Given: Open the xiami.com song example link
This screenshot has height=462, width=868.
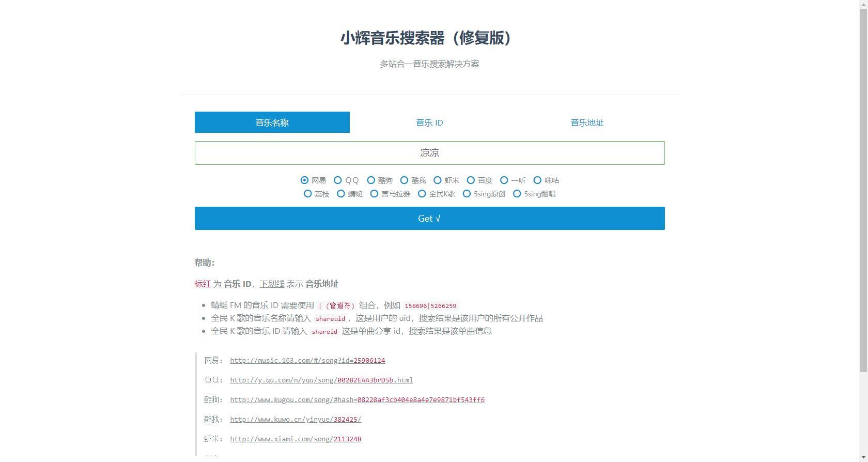Looking at the screenshot, I should (x=296, y=439).
